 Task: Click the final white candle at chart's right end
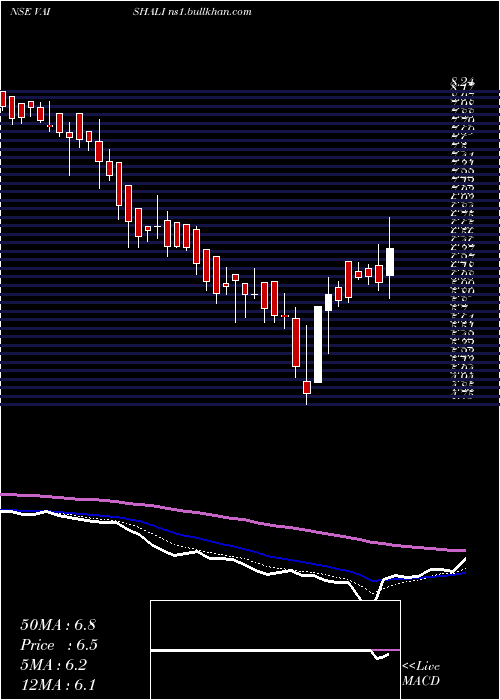point(390,262)
